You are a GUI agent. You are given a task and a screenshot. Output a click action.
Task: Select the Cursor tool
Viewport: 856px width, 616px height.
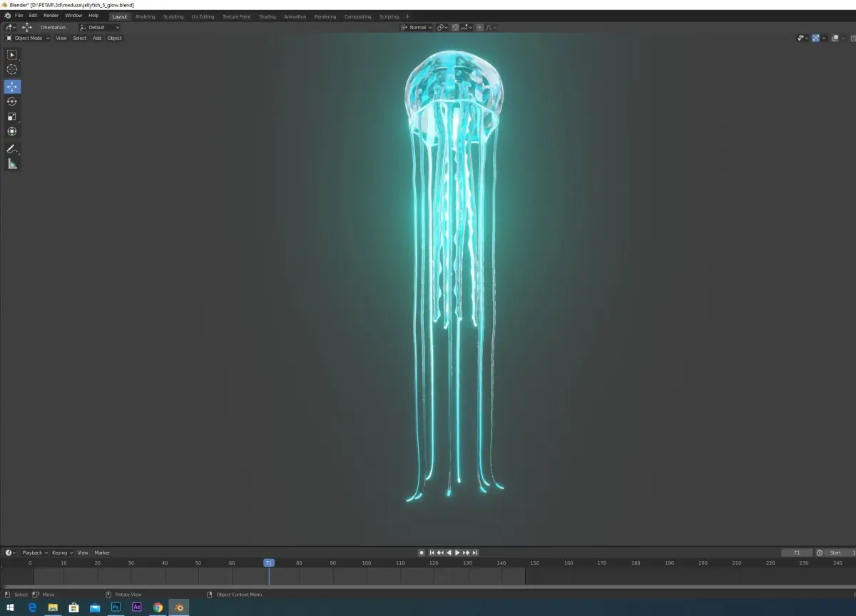point(12,69)
